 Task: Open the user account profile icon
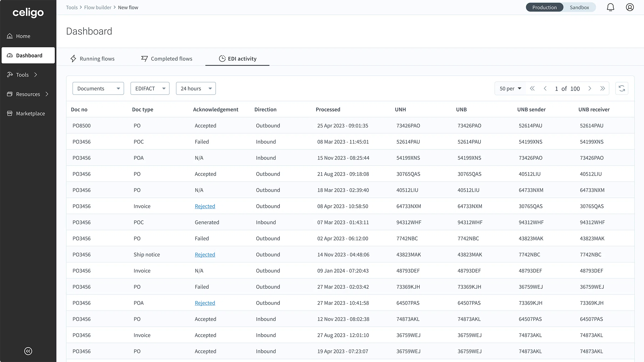click(x=630, y=7)
